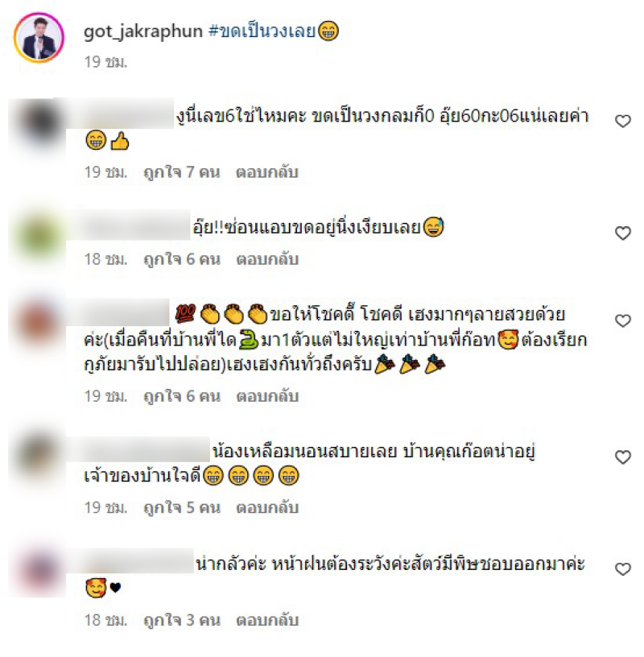Heart the น้องเหลือมนอนสบายเลย comment
The image size is (644, 657).
(x=622, y=457)
